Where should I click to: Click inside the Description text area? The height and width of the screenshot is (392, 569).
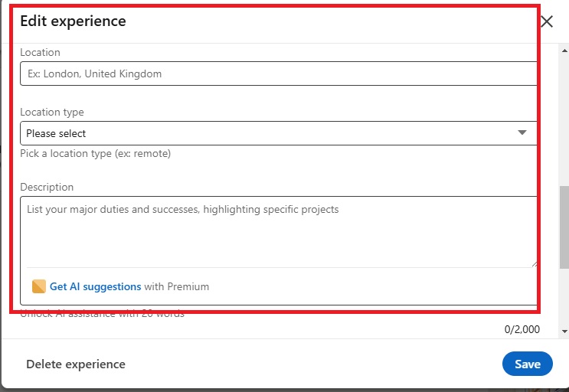point(280,232)
